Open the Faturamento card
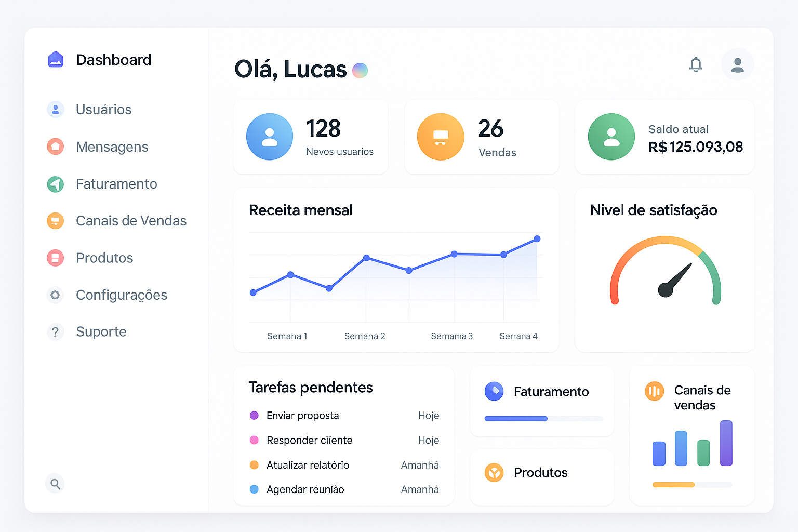The width and height of the screenshot is (798, 532). coord(551,392)
